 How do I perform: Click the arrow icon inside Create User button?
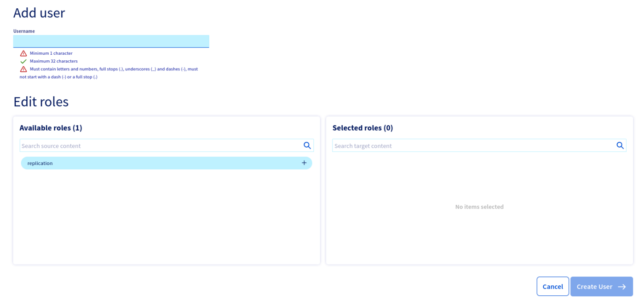coord(623,286)
